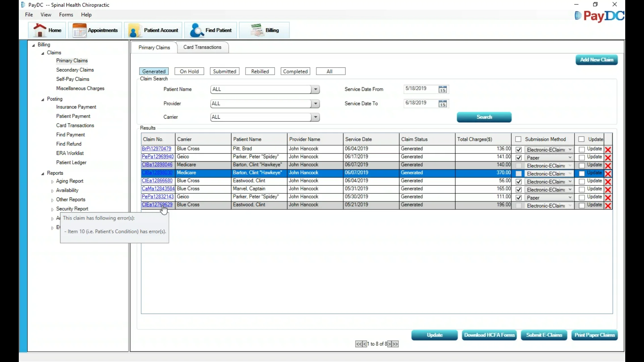Open the Patient Name dropdown

tap(315, 89)
